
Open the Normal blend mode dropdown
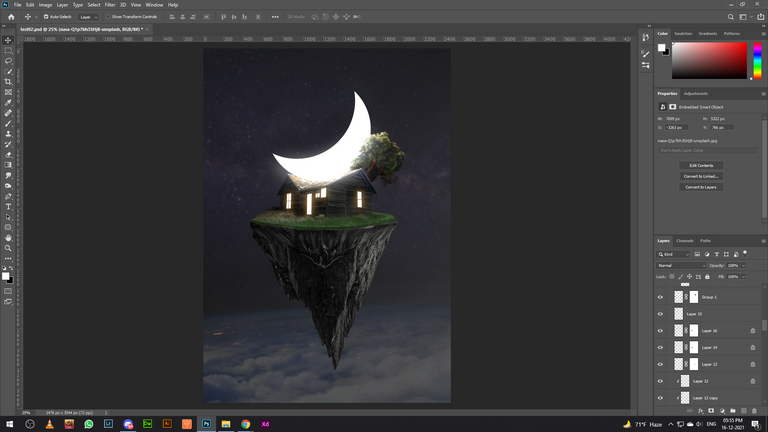pyautogui.click(x=681, y=265)
